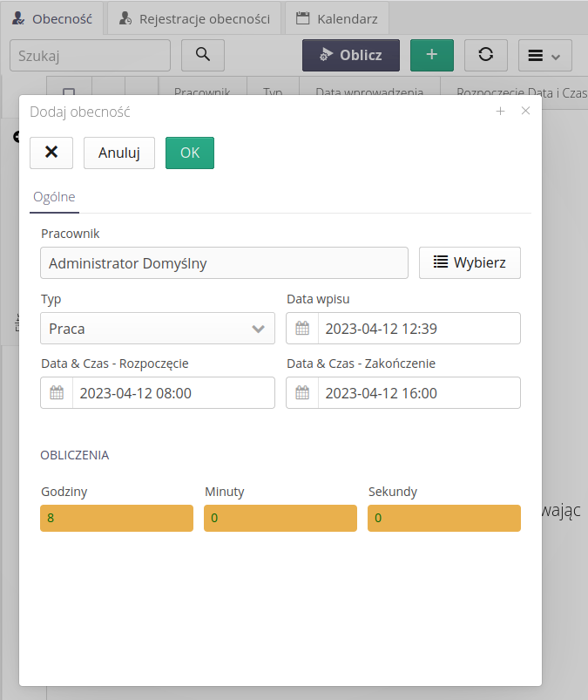Image resolution: width=588 pixels, height=700 pixels.
Task: Expand the Typ dropdown showing Praca
Action: coord(158,329)
